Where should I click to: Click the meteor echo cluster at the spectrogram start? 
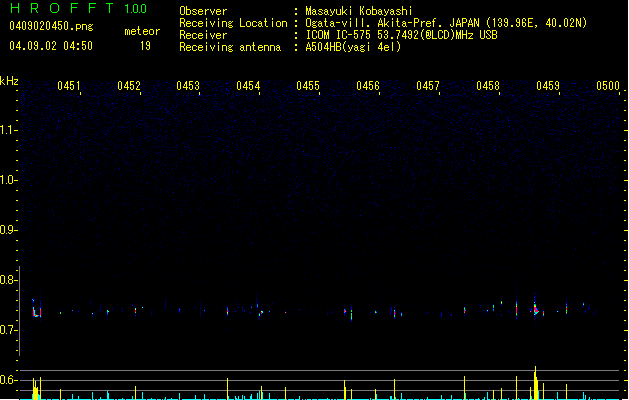(x=37, y=310)
